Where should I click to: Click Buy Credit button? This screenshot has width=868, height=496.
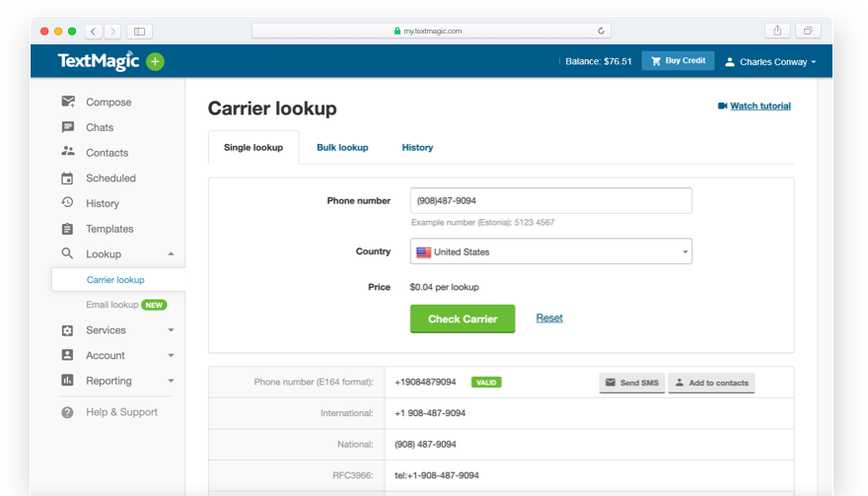pyautogui.click(x=678, y=61)
